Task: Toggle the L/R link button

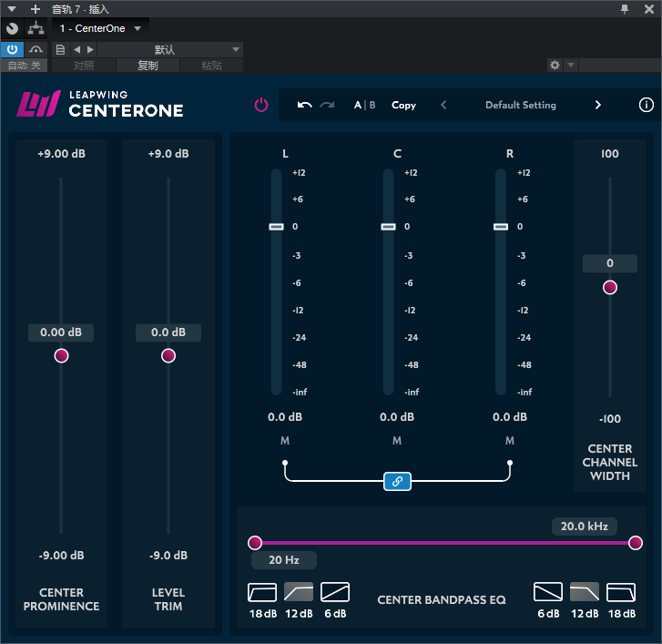Action: tap(397, 482)
